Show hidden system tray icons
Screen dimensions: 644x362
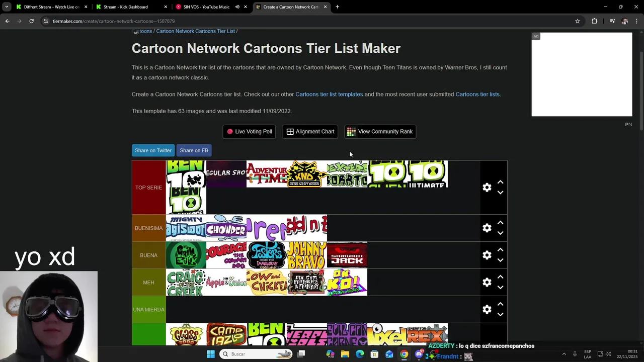pyautogui.click(x=563, y=354)
